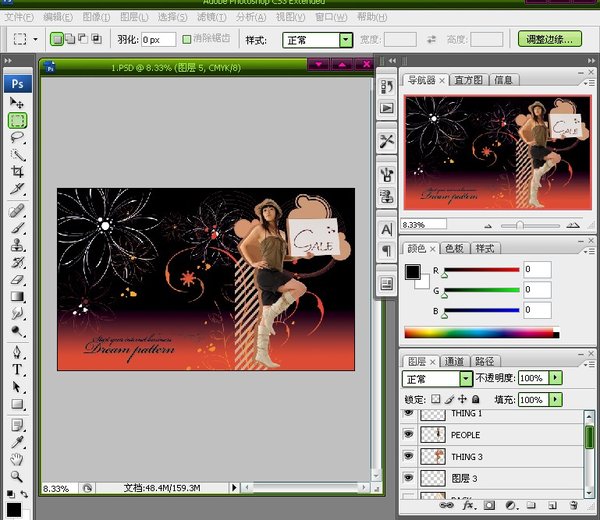Open the layer blend mode dropdown
This screenshot has width=600, height=520.
(x=437, y=380)
